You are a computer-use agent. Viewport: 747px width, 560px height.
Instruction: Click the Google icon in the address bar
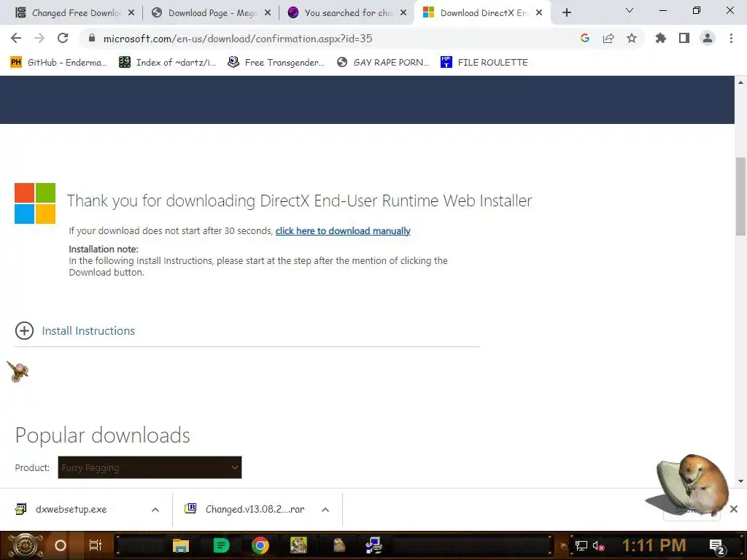coord(585,38)
